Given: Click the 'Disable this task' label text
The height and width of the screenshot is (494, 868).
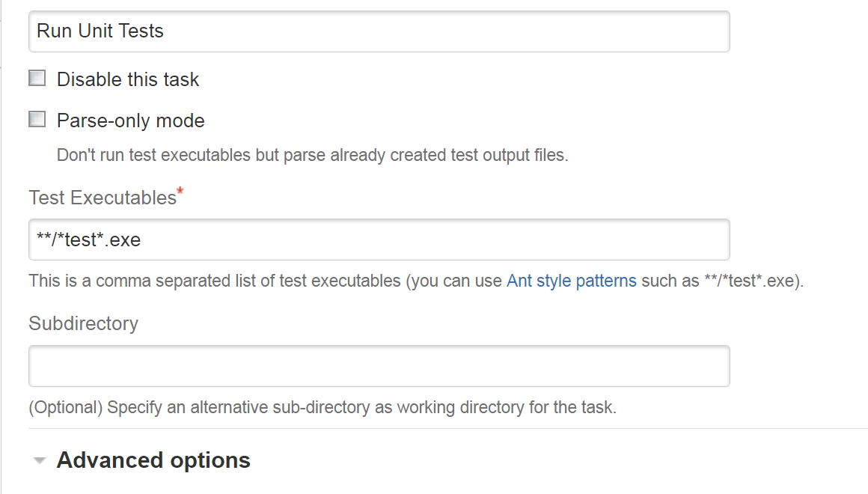Looking at the screenshot, I should point(128,79).
